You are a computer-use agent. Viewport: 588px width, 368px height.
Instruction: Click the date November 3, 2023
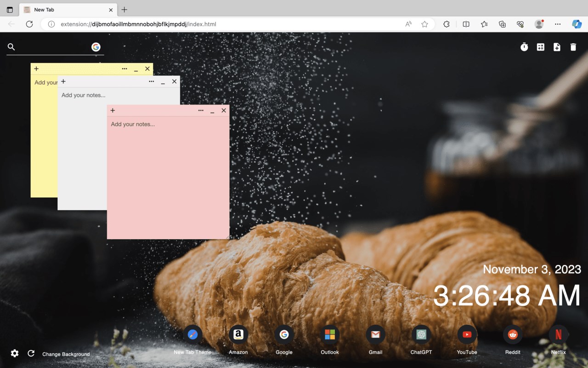[x=532, y=269]
